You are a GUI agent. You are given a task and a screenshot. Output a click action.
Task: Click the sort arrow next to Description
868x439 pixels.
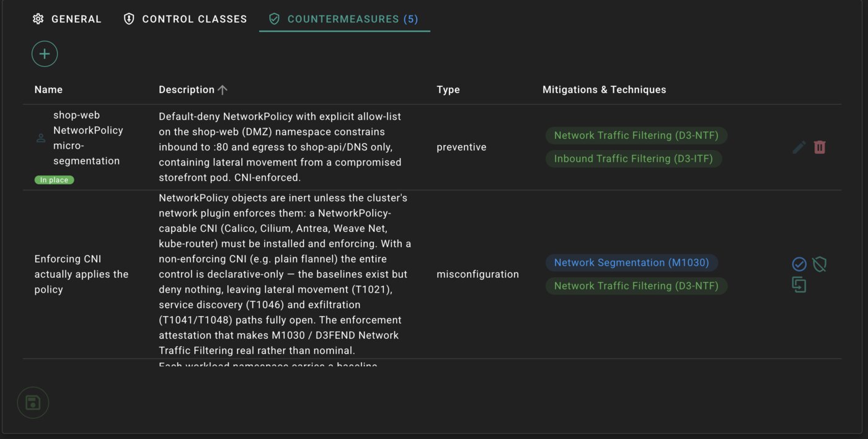tap(223, 90)
